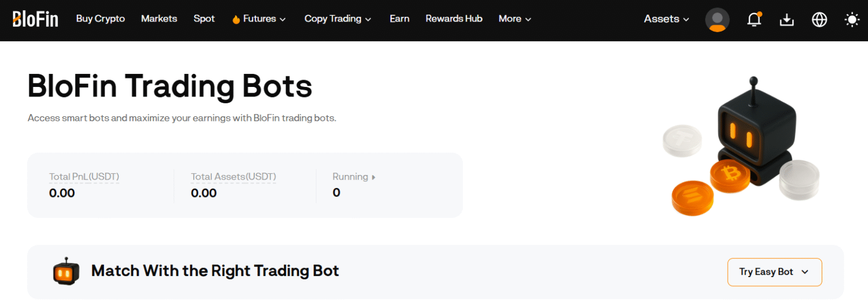Open the Try Easy Bot dropdown
868x307 pixels.
point(774,272)
